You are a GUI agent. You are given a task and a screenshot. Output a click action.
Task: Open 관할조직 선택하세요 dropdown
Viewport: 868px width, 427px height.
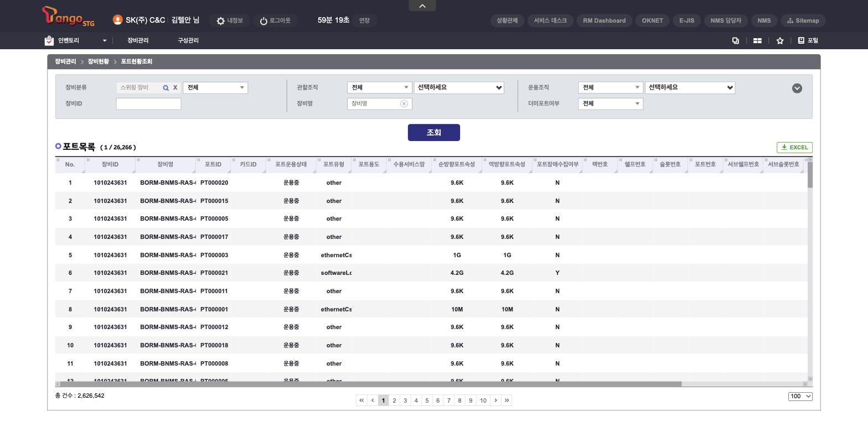[459, 87]
